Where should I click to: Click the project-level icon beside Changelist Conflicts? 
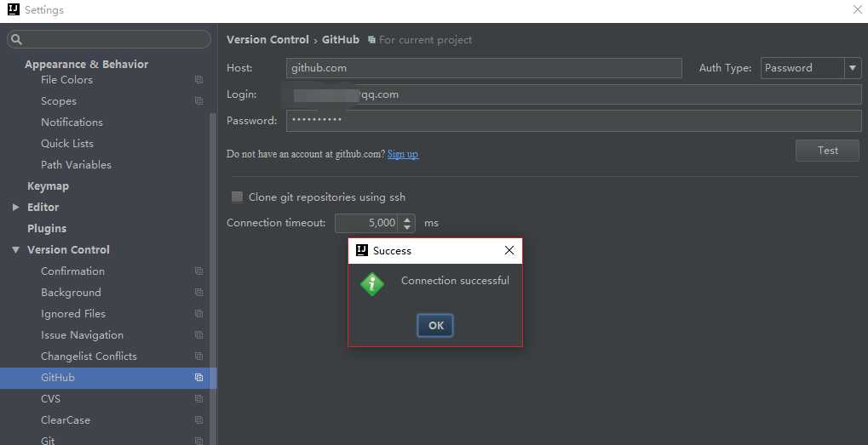tap(198, 357)
